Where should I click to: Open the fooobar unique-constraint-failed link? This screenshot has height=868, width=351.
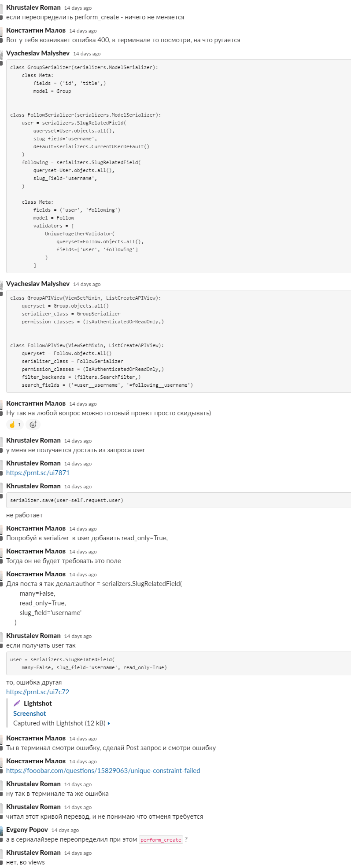point(103,771)
